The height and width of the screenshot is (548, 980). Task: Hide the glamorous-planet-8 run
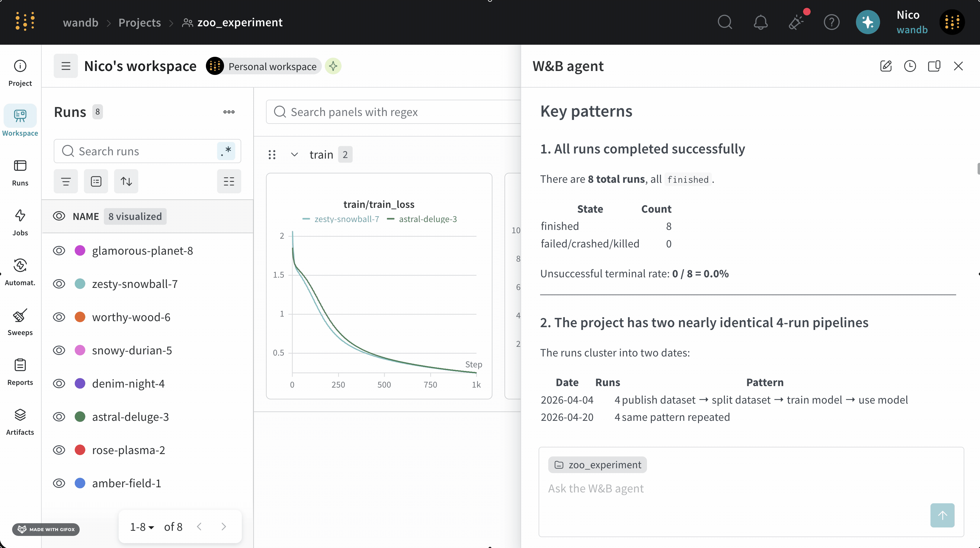point(59,250)
